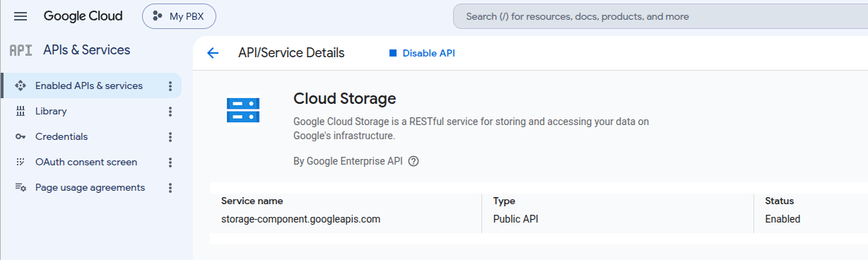Click the OAuth consent screen icon
The height and width of the screenshot is (260, 868).
[x=20, y=162]
